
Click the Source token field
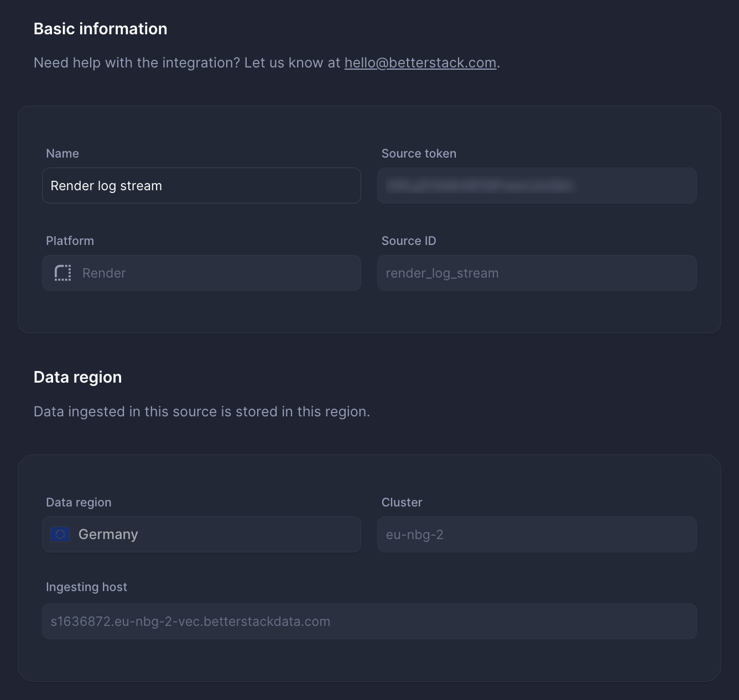click(x=537, y=185)
